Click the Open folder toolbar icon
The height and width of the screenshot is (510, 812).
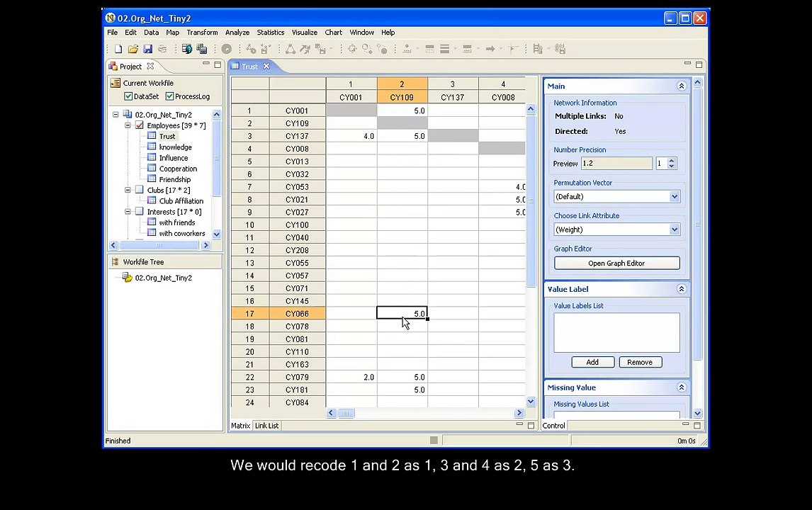[133, 49]
